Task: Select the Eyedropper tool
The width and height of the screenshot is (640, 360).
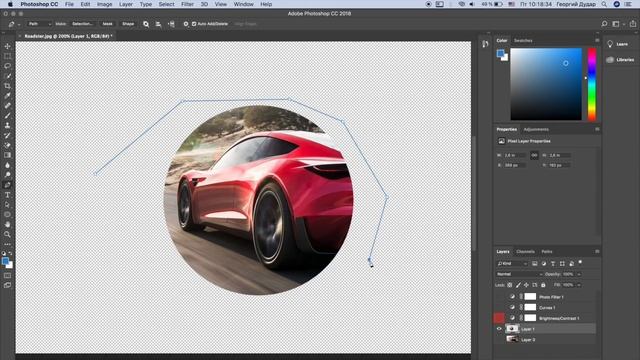Action: pyautogui.click(x=7, y=96)
